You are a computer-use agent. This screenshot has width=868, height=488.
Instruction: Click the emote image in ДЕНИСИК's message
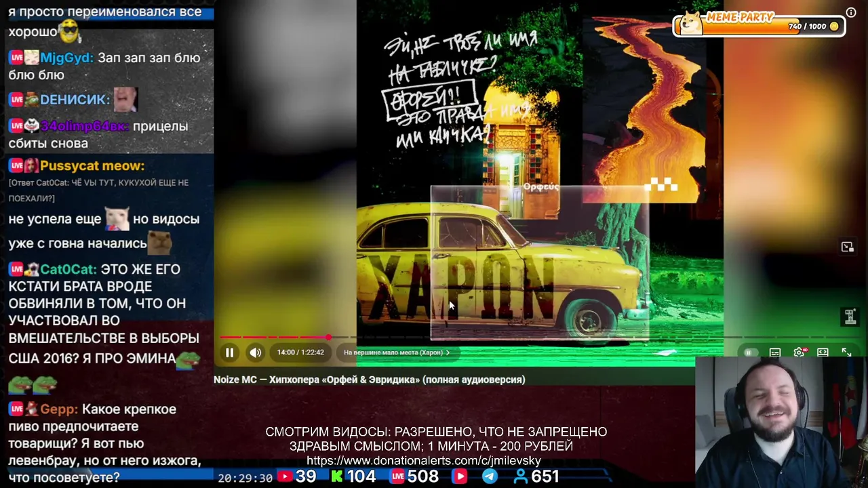pyautogui.click(x=125, y=100)
